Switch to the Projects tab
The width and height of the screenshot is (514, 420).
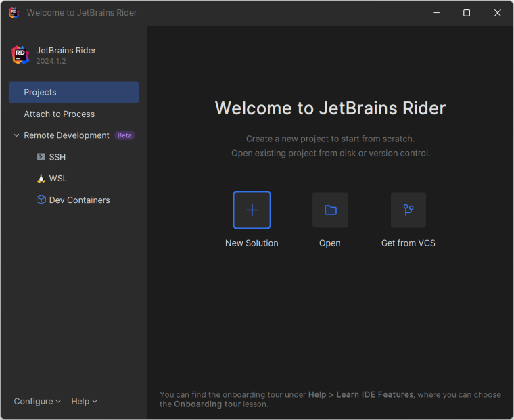tap(74, 92)
